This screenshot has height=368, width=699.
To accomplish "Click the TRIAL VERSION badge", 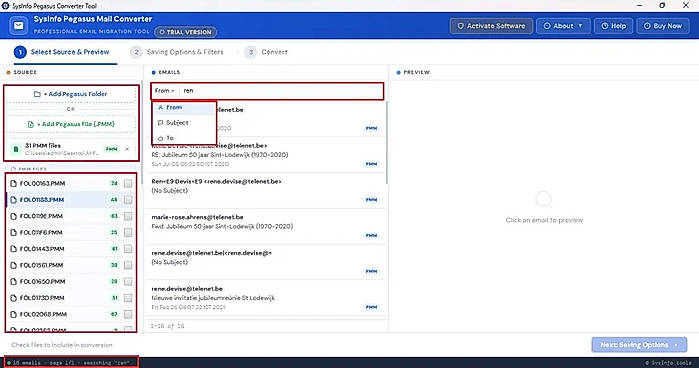I will pos(185,32).
